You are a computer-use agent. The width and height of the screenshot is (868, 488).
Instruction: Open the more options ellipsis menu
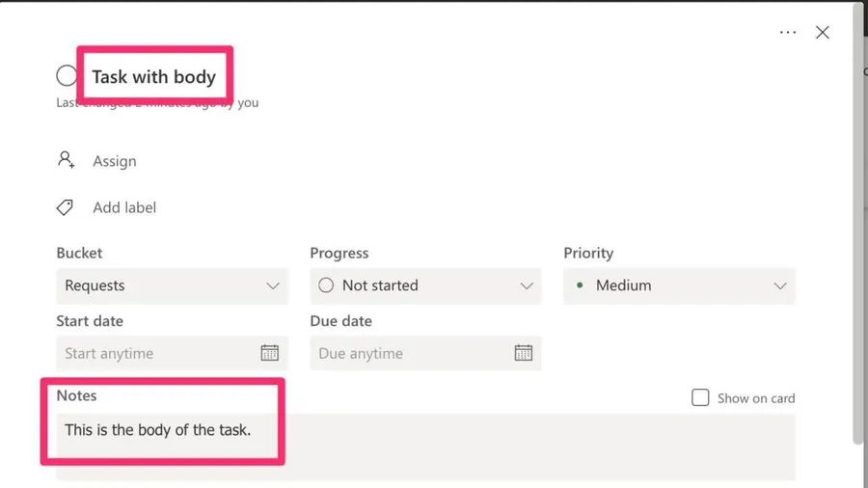point(788,32)
